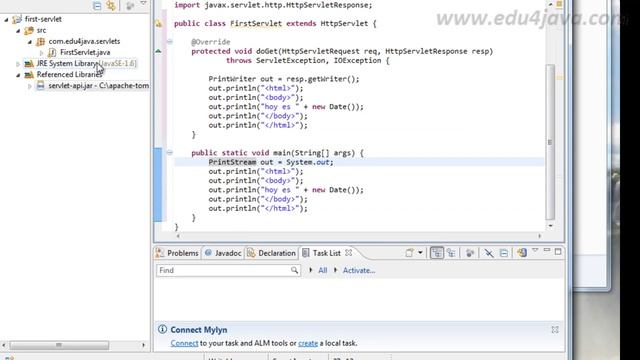Fold the doGet method at @Override

pyautogui.click(x=170, y=42)
